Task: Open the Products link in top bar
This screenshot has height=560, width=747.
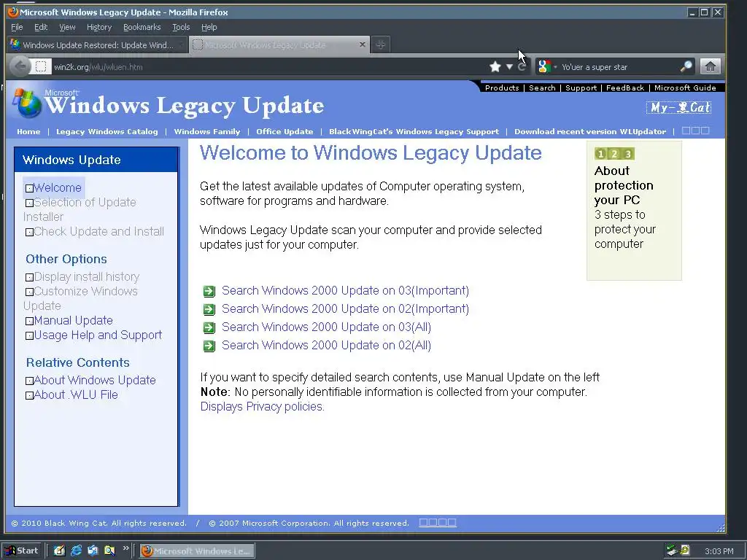Action: point(502,87)
